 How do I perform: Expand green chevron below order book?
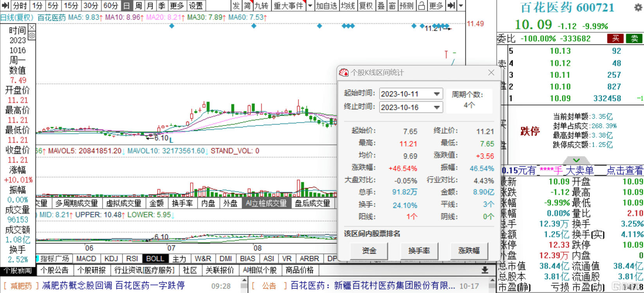[x=576, y=160]
